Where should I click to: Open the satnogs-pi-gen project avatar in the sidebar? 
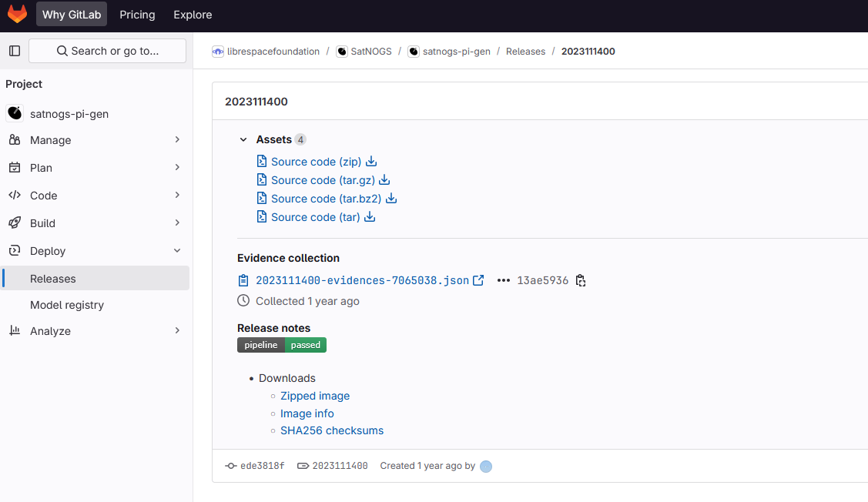[15, 113]
